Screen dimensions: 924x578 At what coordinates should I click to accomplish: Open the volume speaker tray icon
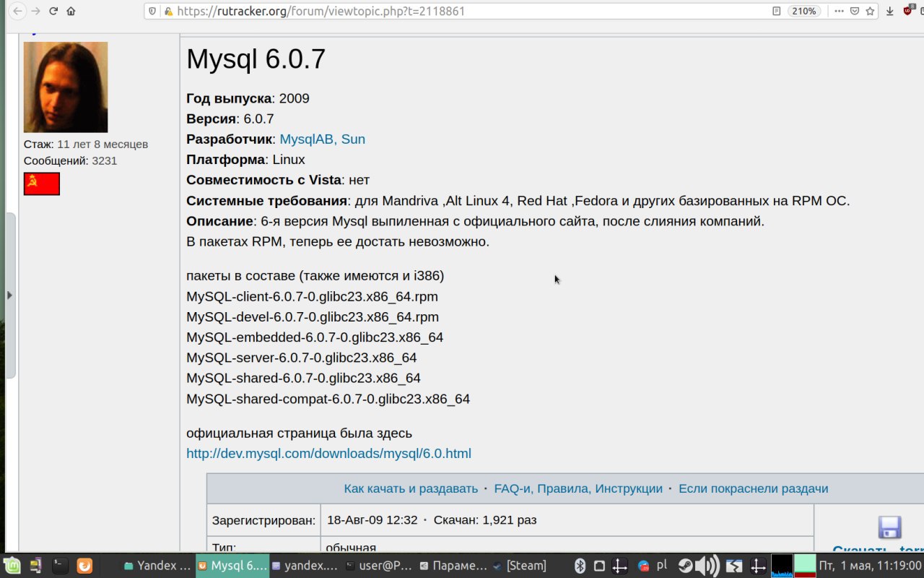click(708, 566)
